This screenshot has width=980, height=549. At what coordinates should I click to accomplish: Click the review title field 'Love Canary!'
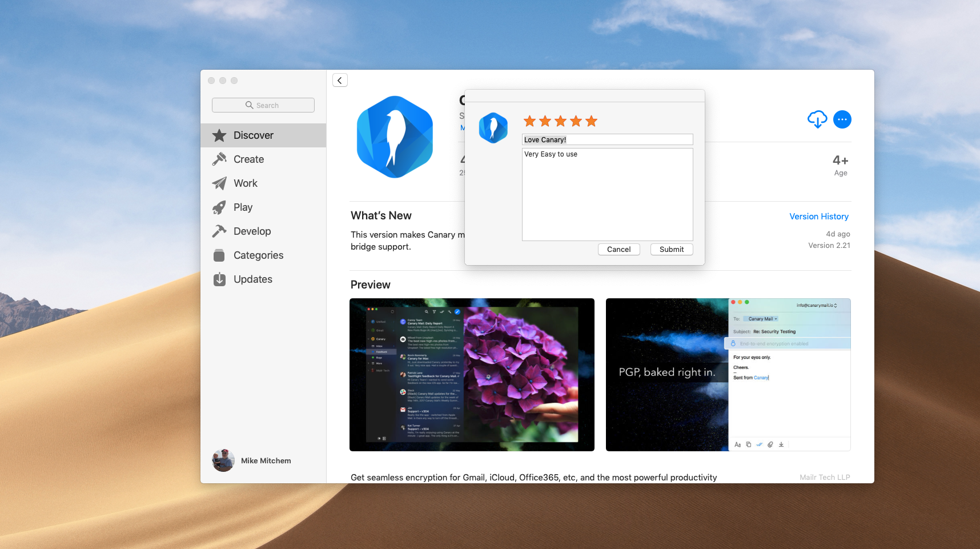(608, 139)
